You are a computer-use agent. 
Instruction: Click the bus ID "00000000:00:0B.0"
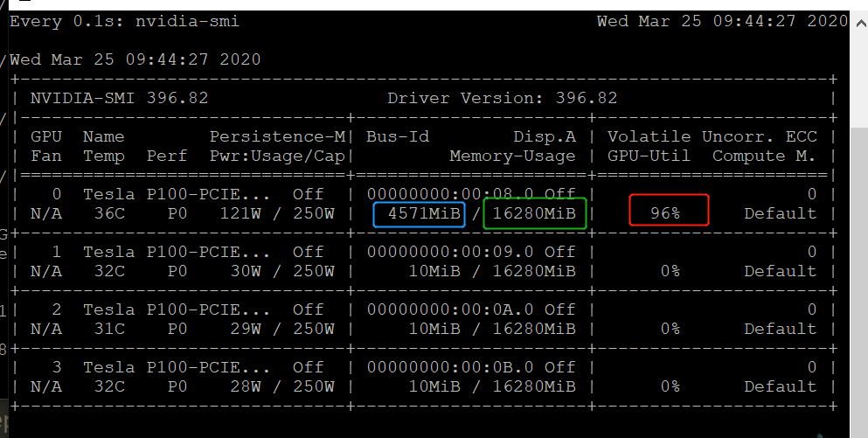[x=450, y=367]
